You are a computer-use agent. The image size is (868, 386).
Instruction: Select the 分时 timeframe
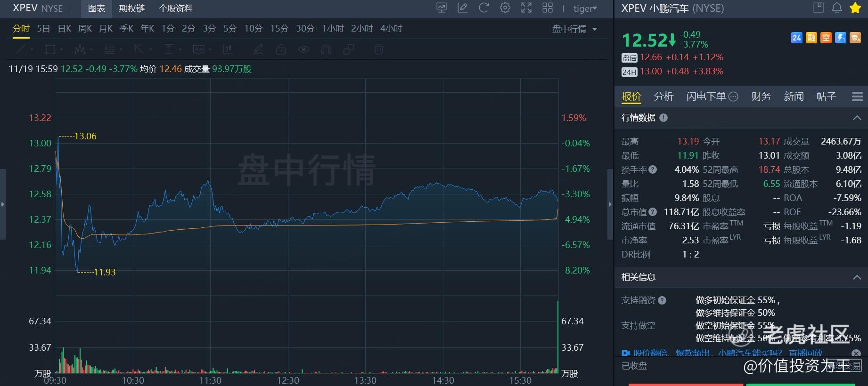tap(21, 29)
